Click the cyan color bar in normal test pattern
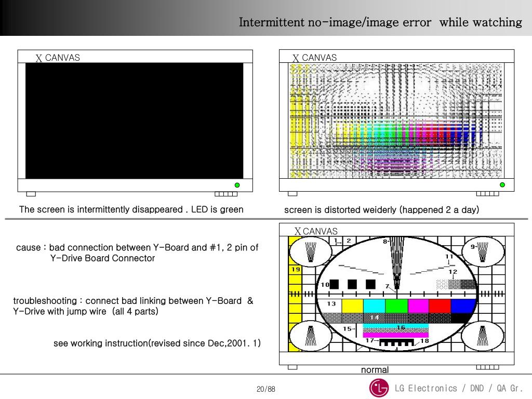Screen dimensions: 532x399 click(x=374, y=305)
